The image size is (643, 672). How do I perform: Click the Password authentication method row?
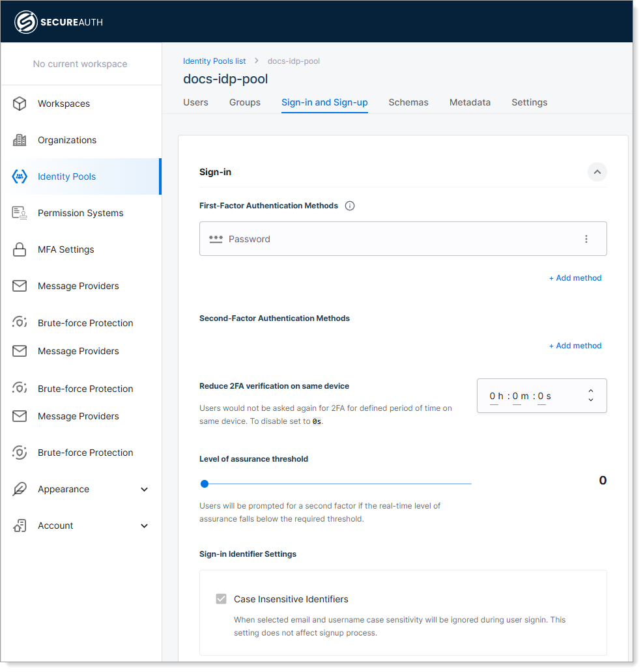click(403, 239)
